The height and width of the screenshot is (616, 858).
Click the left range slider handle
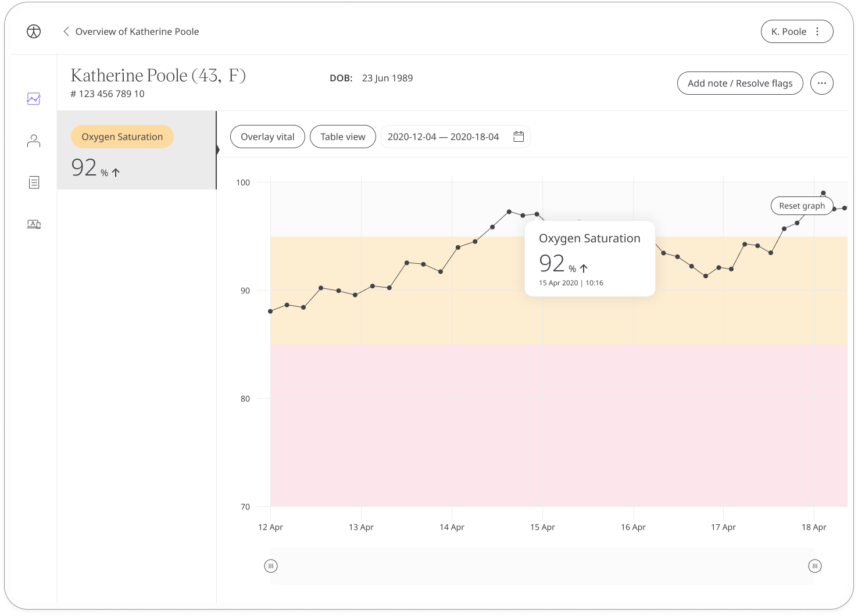(271, 566)
